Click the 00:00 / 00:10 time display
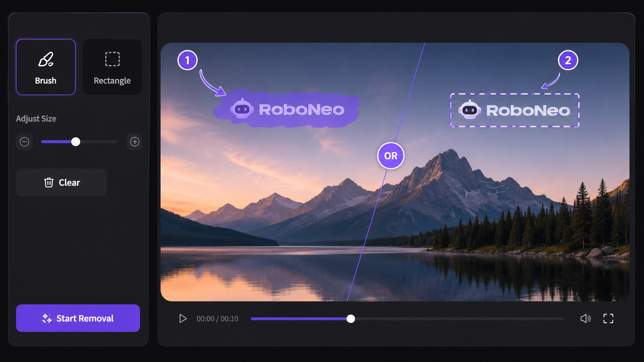The height and width of the screenshot is (362, 644). (x=217, y=319)
